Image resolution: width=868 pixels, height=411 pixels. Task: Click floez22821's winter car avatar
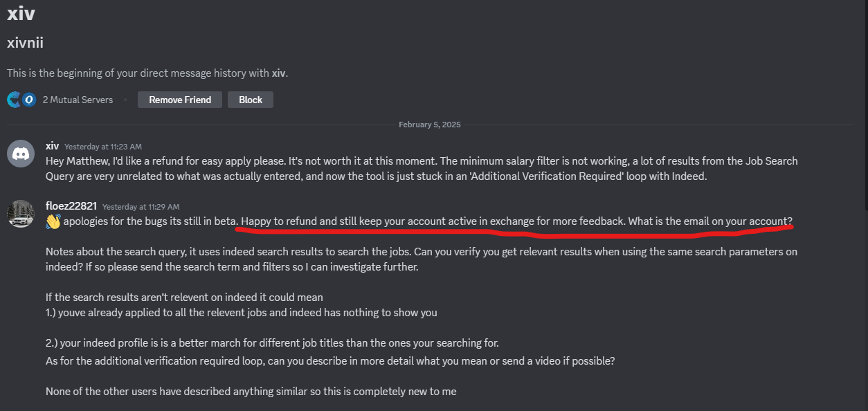[21, 213]
